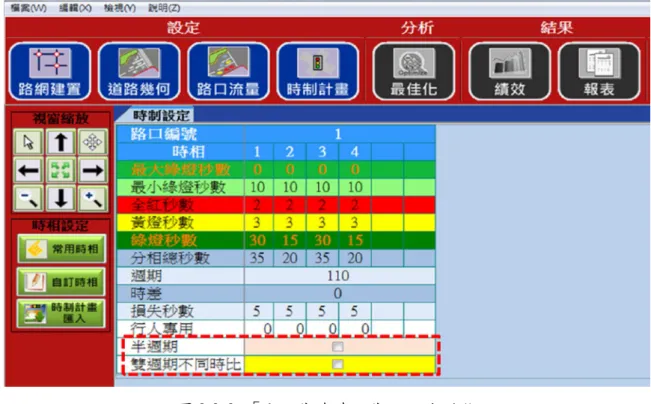The height and width of the screenshot is (404, 651).
Task: Click the 路口編號 row label
Action: coord(164,134)
